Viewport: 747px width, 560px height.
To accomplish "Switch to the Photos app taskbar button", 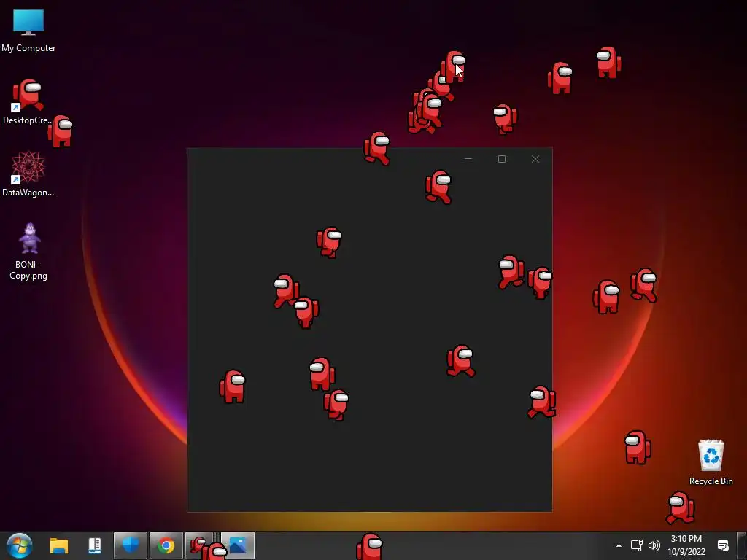I will click(x=238, y=545).
